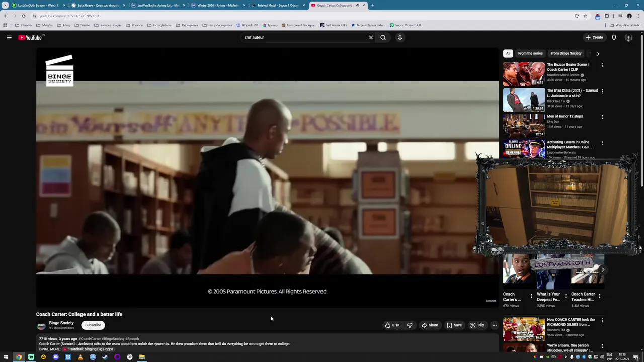Play Men of honor 12 steps thumbnail
This screenshot has height=362, width=644.
524,125
